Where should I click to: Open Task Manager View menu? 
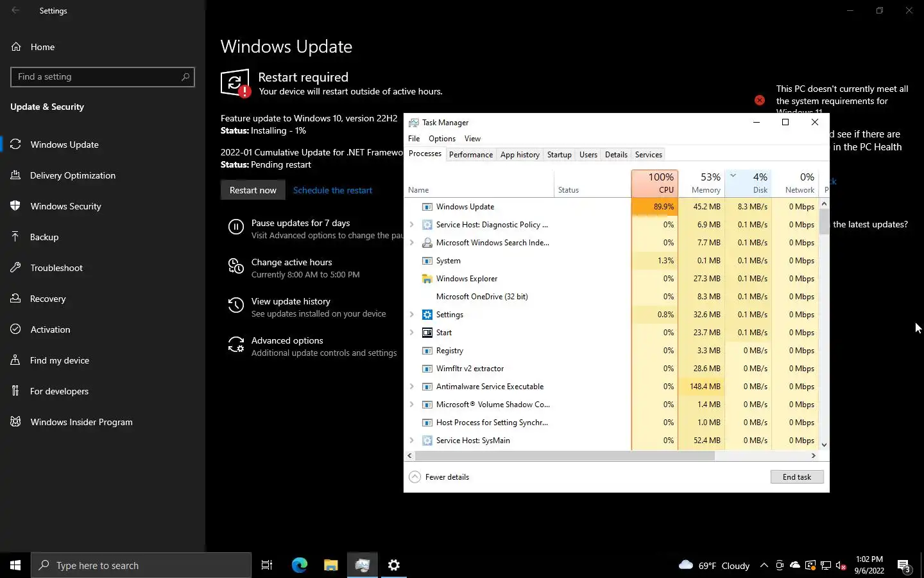pyautogui.click(x=472, y=139)
